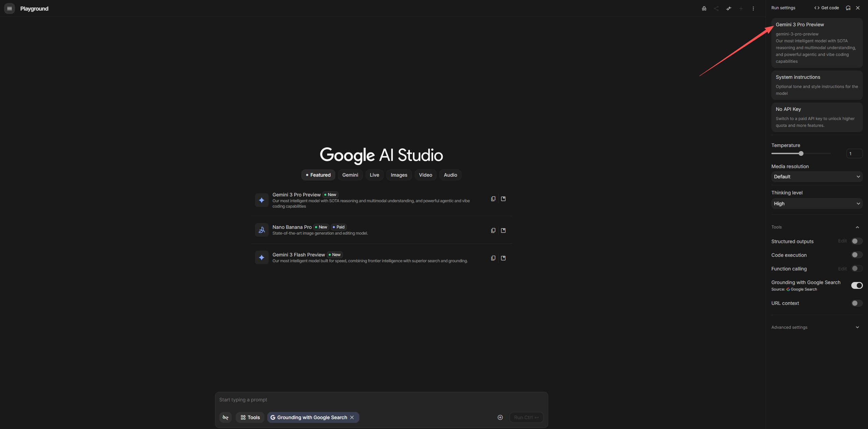Toggle the incognito temporary chat icon
868x429 pixels.
click(704, 9)
